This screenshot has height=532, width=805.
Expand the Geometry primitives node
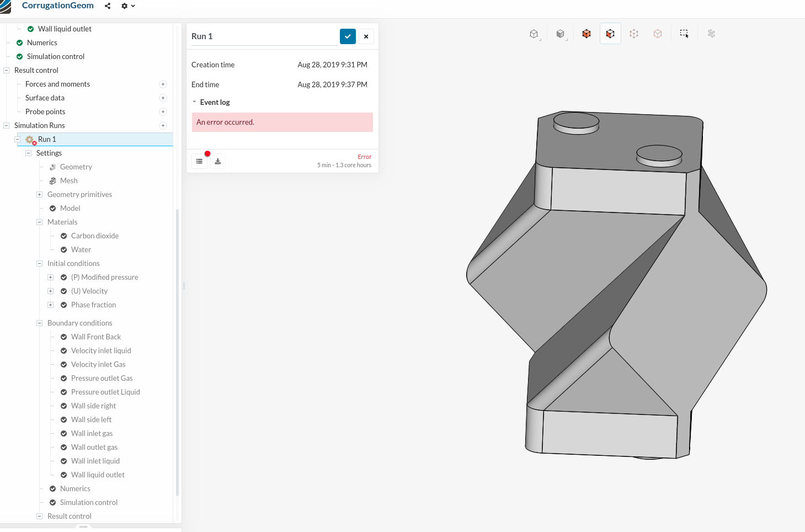point(39,194)
